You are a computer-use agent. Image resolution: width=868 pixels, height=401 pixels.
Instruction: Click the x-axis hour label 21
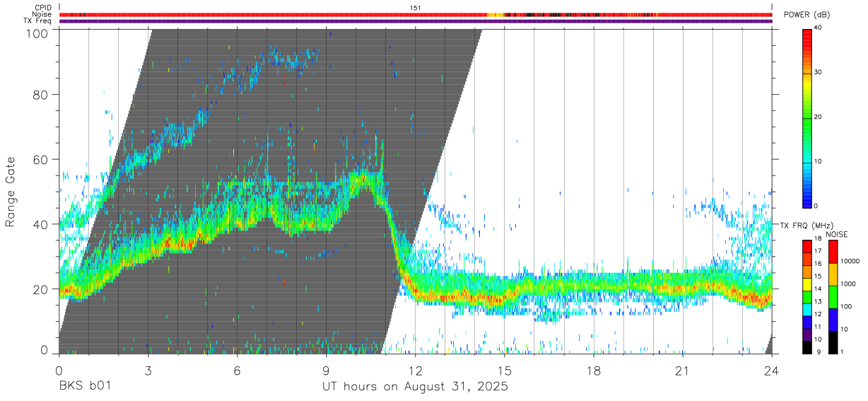coord(683,371)
